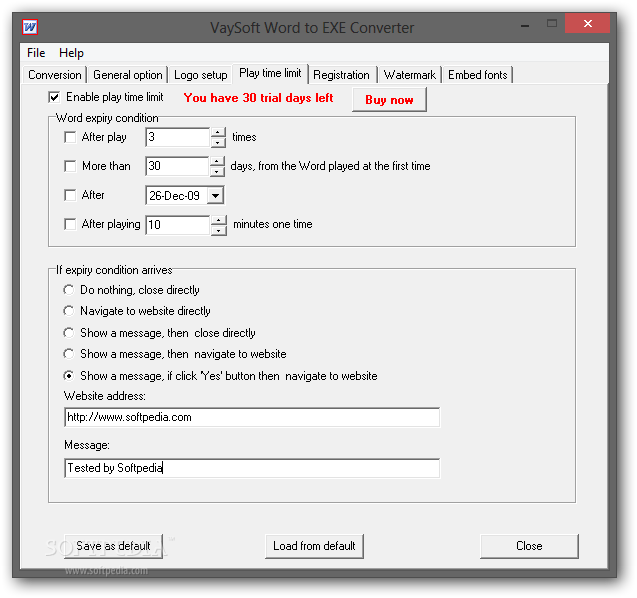Choose Show a message, then close directly
This screenshot has height=598, width=637.
[69, 333]
